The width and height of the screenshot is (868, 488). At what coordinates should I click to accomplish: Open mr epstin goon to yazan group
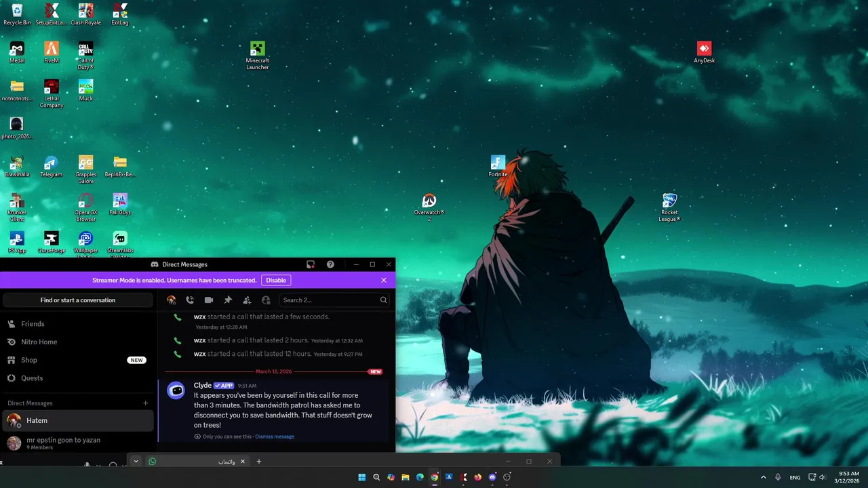coord(77,443)
